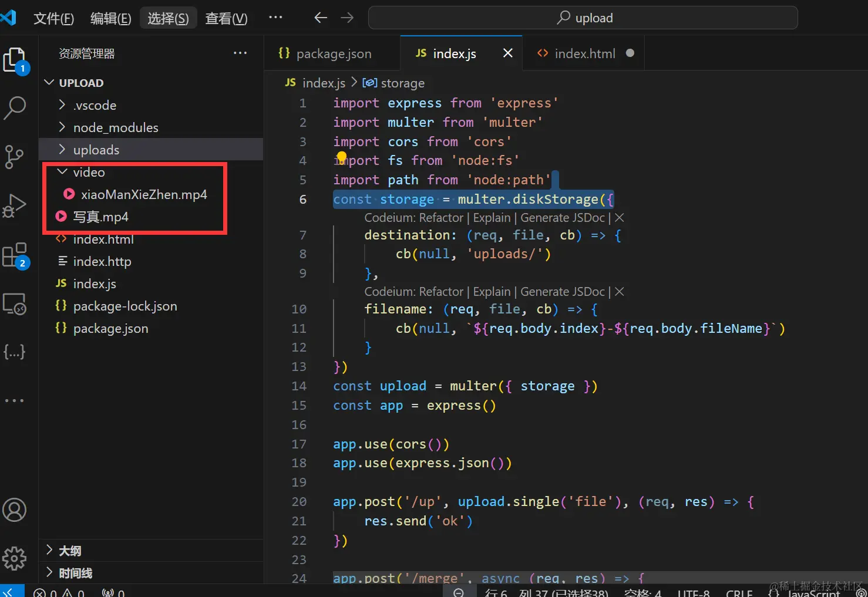This screenshot has height=597, width=868.
Task: Click Generate JSDoc above filename function
Action: click(x=562, y=292)
